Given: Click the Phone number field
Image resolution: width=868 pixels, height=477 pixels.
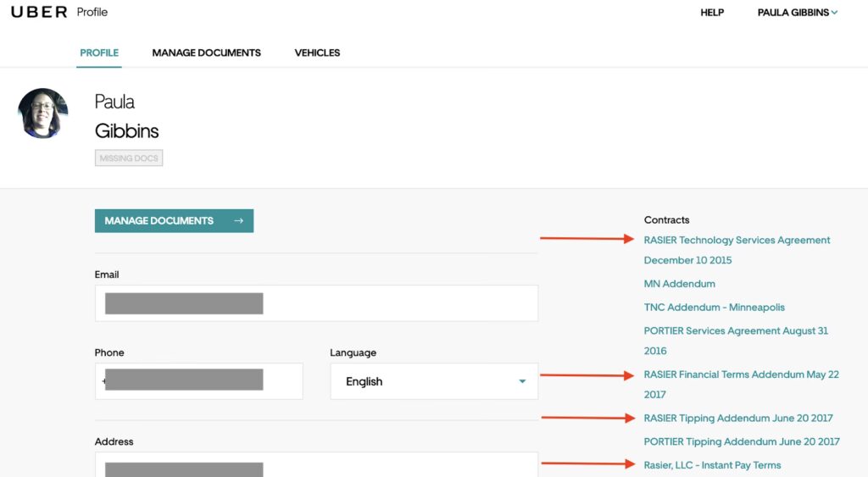Looking at the screenshot, I should pyautogui.click(x=198, y=381).
